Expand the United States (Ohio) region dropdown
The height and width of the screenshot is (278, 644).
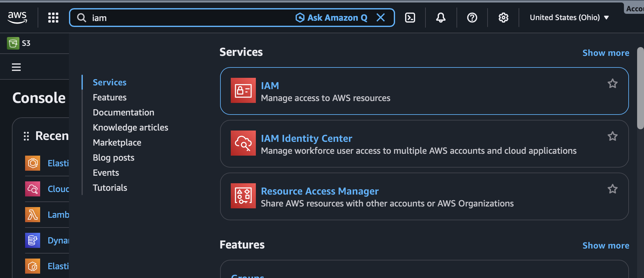pyautogui.click(x=569, y=18)
